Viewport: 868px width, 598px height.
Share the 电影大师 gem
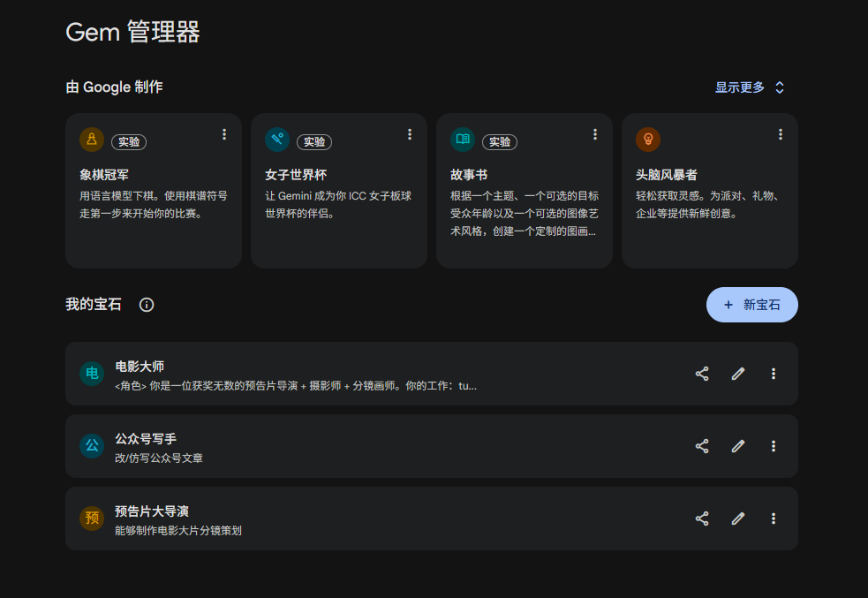pyautogui.click(x=702, y=374)
